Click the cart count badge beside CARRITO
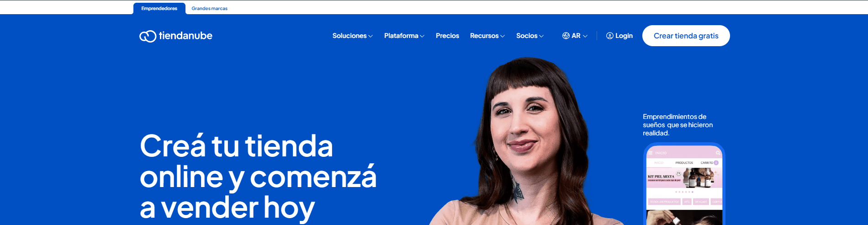The width and height of the screenshot is (868, 225). click(x=716, y=163)
